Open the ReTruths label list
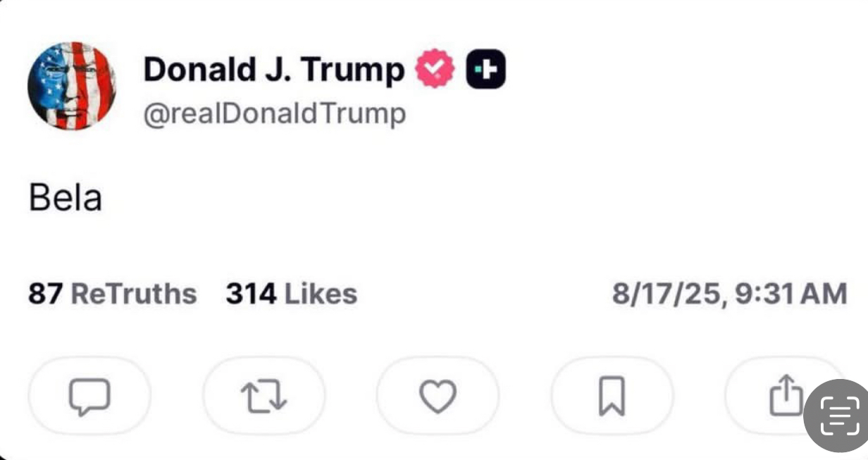The width and height of the screenshot is (868, 460). 134,294
